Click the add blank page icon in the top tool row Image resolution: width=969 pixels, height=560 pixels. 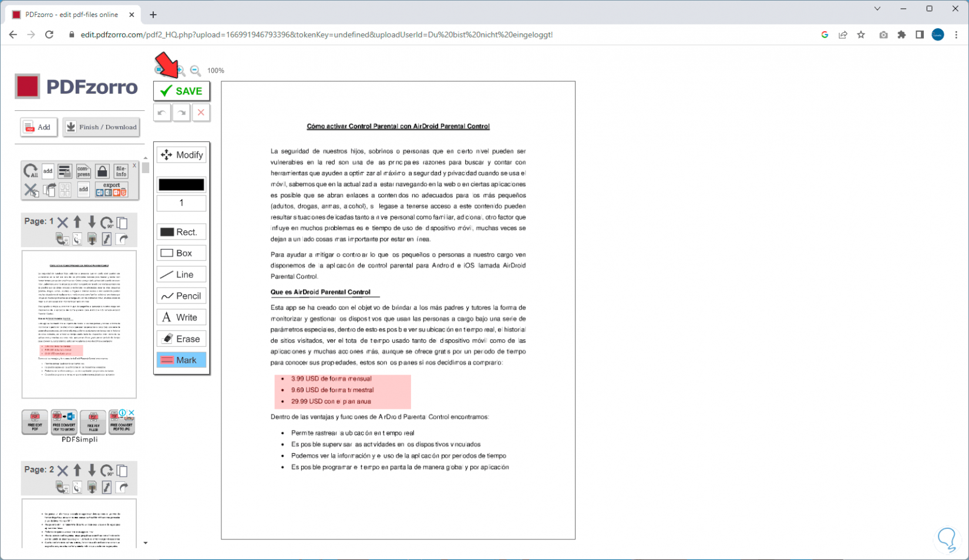[48, 171]
